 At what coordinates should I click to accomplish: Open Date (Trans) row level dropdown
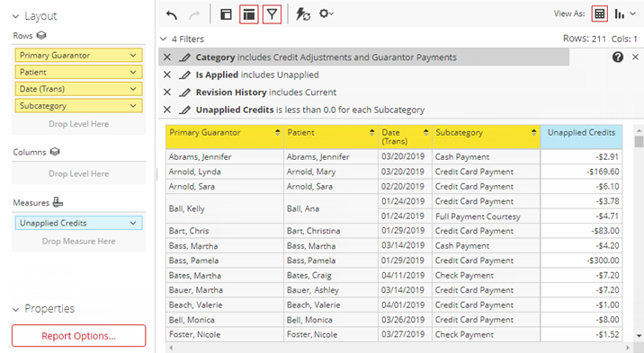tap(133, 89)
